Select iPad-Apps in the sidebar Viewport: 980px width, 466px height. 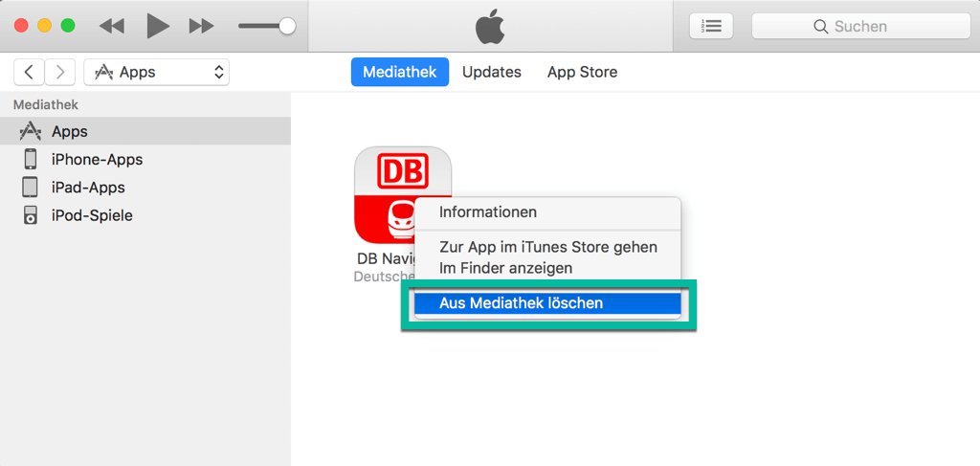click(x=145, y=188)
